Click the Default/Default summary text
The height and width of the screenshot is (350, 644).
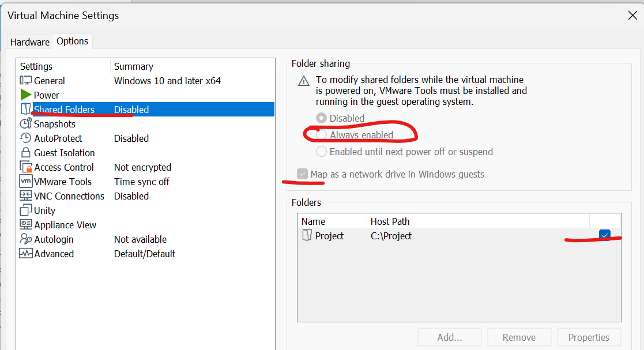(x=145, y=253)
